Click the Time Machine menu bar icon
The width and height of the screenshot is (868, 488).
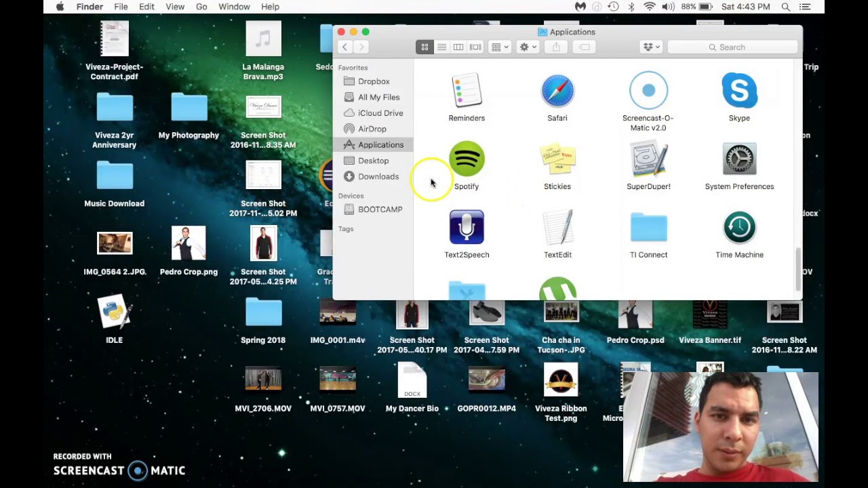tap(613, 7)
